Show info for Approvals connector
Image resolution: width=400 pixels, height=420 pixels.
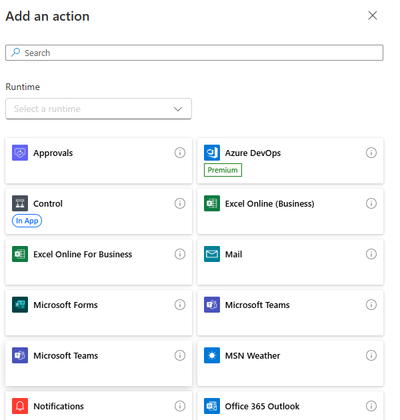pos(180,153)
